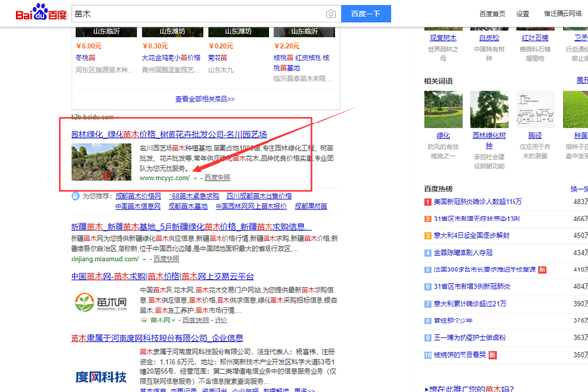Image resolution: width=588 pixels, height=392 pixels.
Task: Open 新疆苗木_新疆苗木基地 result title
Action: 191,227
